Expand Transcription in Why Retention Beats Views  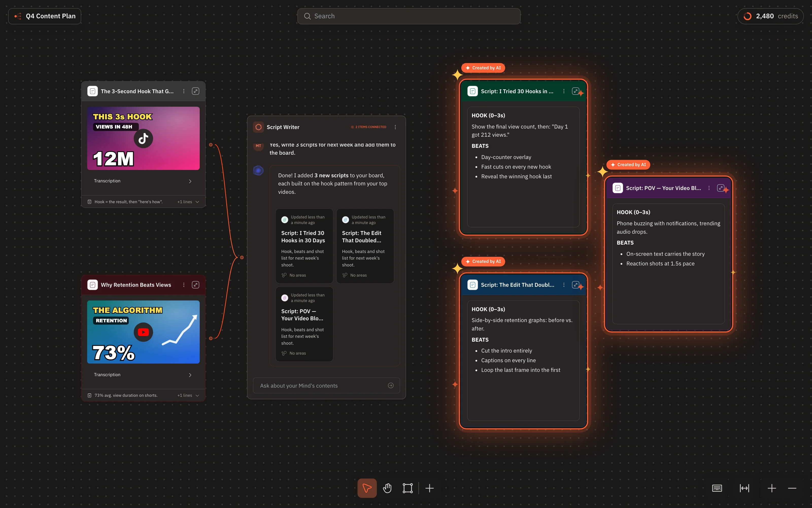(143, 375)
